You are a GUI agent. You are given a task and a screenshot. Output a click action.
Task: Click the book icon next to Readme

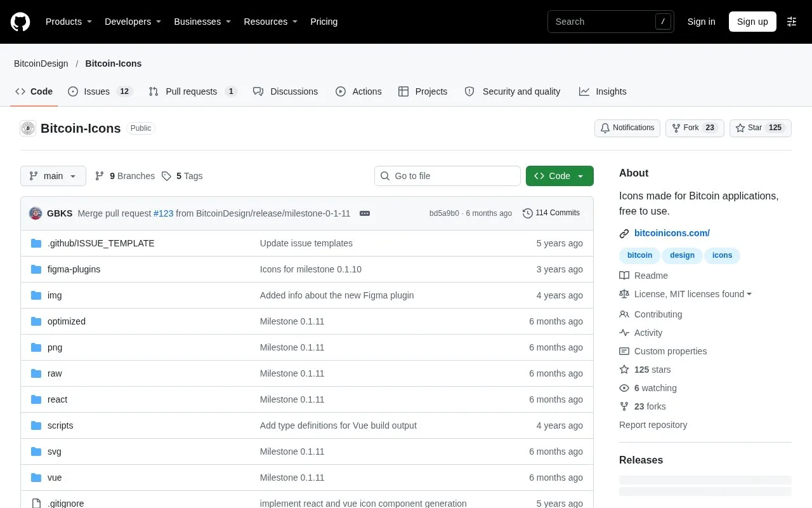[624, 276]
